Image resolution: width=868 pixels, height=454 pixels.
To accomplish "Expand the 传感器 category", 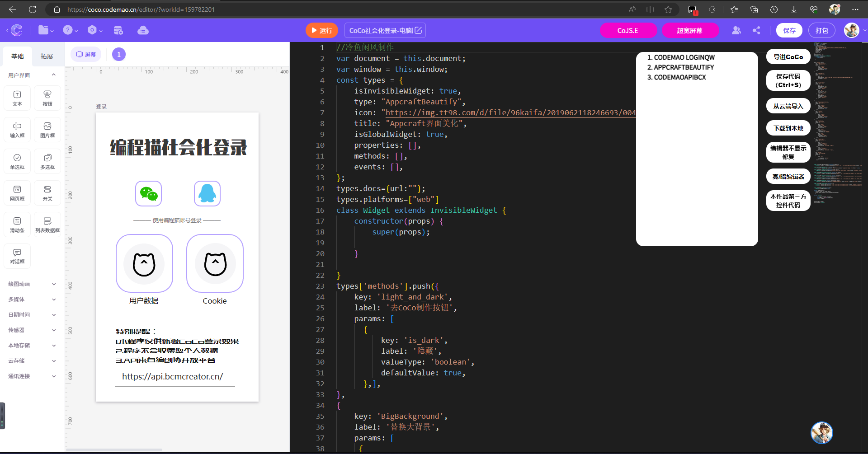I will [32, 330].
